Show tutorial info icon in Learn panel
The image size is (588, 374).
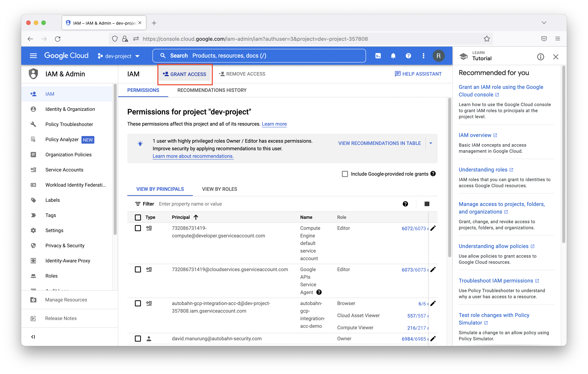coord(541,57)
